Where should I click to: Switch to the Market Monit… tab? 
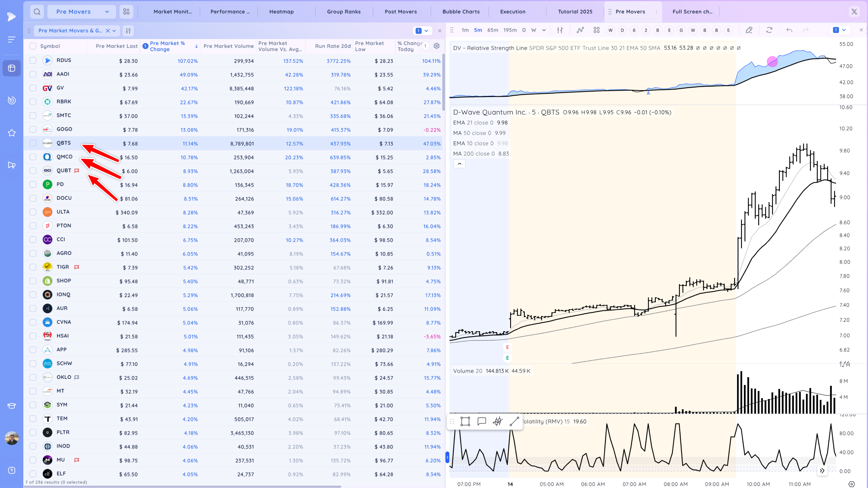tap(173, 12)
